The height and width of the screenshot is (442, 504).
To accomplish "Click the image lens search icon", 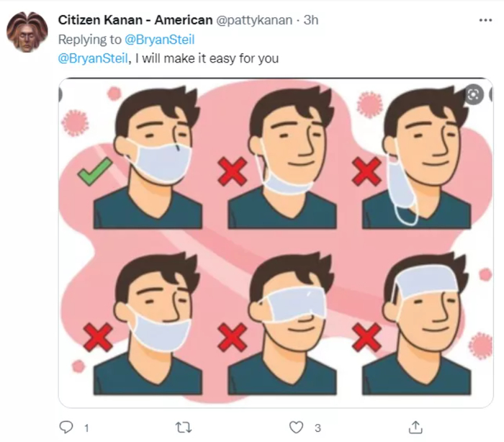I will coord(473,95).
